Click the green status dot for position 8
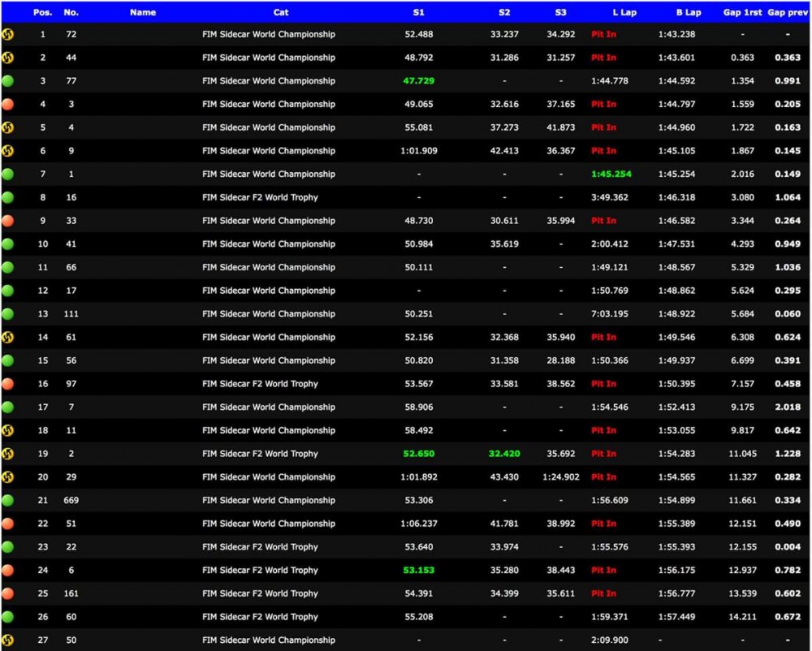812x651 pixels. point(8,198)
